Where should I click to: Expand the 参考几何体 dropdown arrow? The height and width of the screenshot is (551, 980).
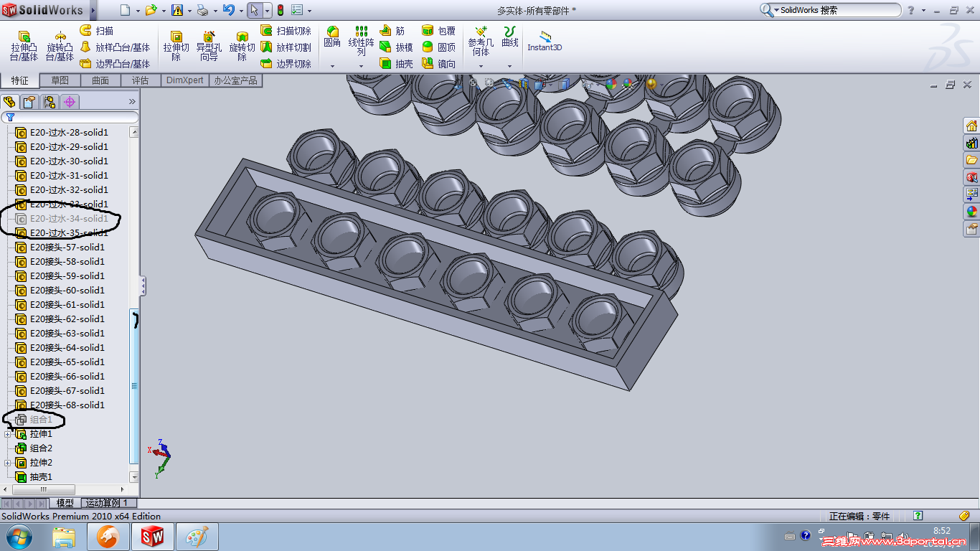[x=481, y=66]
